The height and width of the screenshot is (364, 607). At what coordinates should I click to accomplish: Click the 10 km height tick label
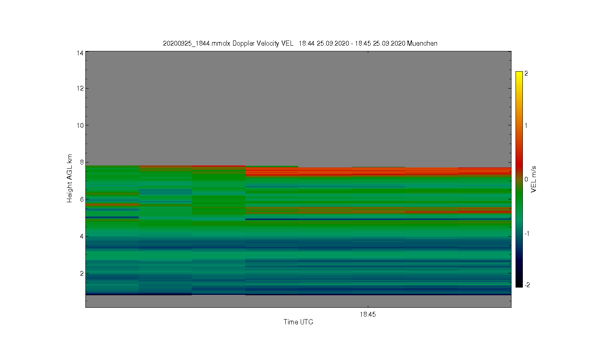click(80, 125)
